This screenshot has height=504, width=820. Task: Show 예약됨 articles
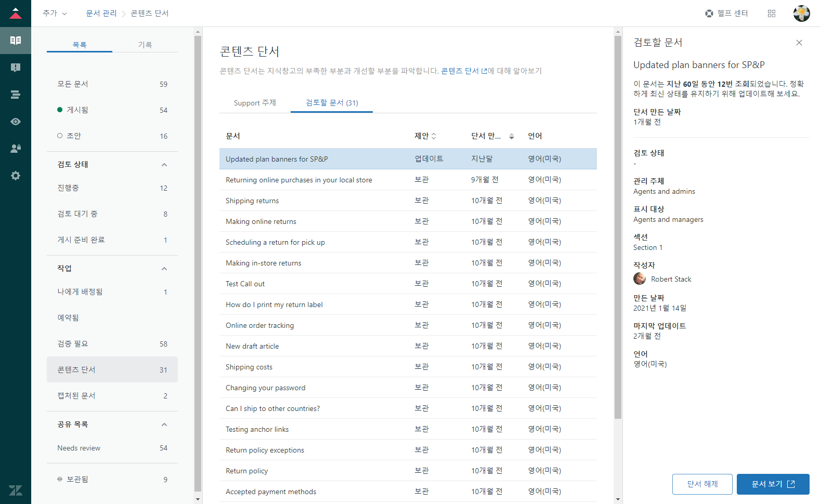(x=112, y=318)
